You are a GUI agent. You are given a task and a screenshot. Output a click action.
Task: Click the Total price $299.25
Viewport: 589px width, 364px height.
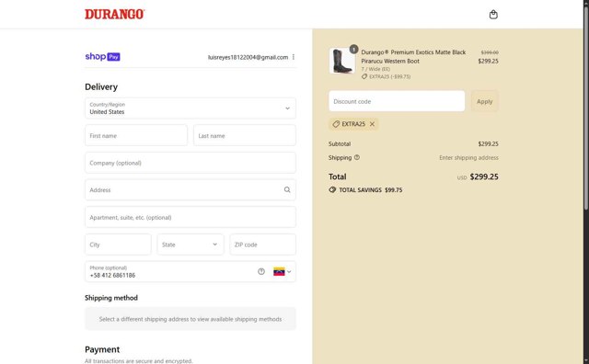[484, 176]
